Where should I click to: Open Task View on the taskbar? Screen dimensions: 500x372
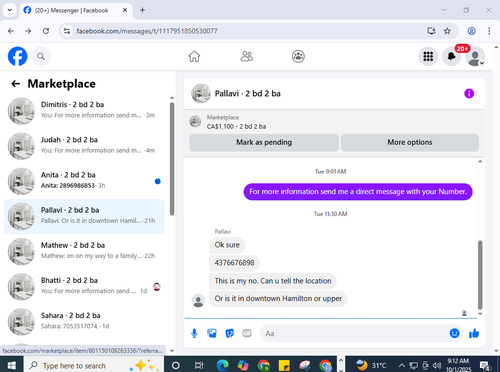[199, 366]
